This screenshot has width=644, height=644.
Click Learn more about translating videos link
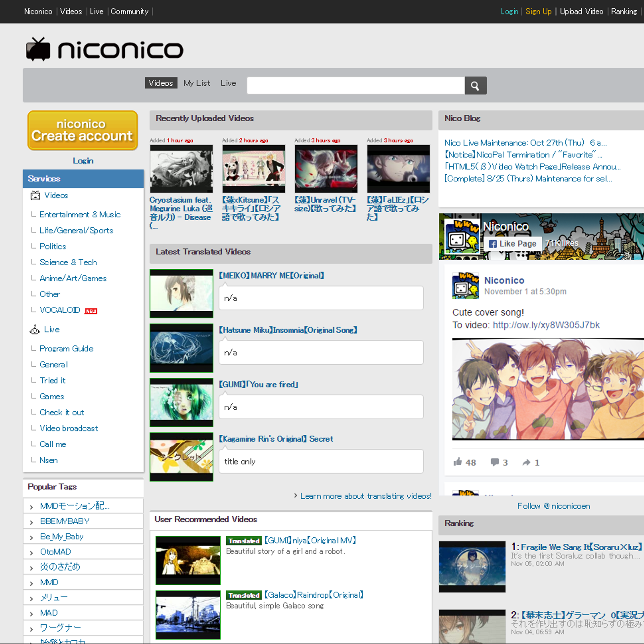pos(365,496)
